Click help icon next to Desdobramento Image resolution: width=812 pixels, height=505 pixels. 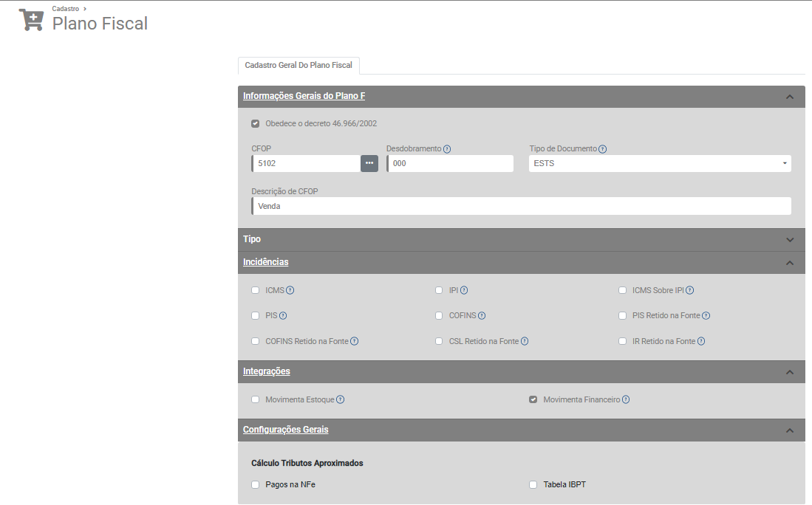point(447,149)
